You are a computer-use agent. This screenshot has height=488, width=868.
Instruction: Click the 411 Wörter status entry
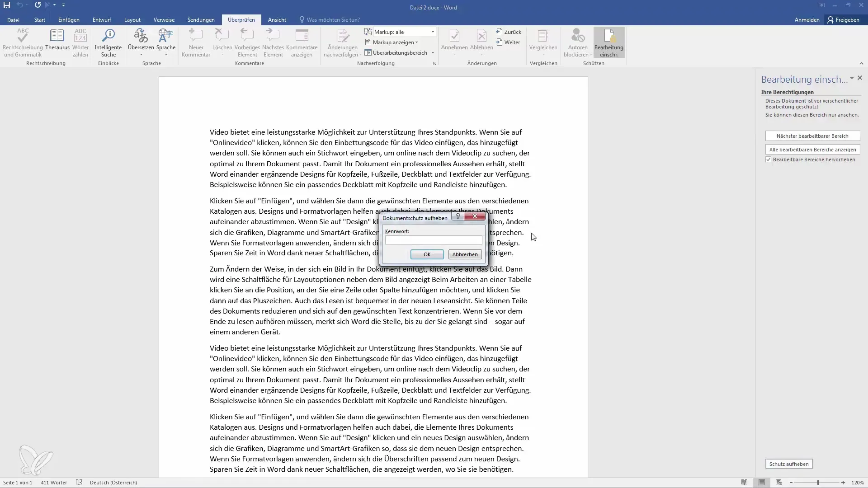[54, 483]
